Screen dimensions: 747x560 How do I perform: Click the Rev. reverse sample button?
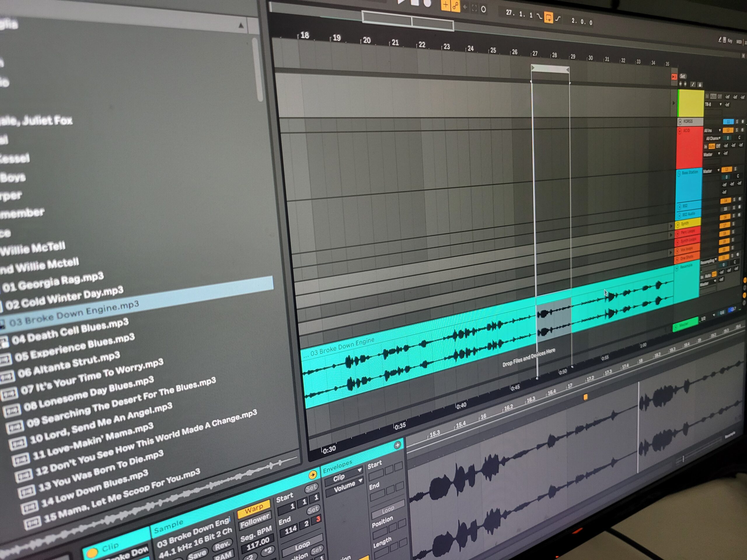(x=222, y=545)
